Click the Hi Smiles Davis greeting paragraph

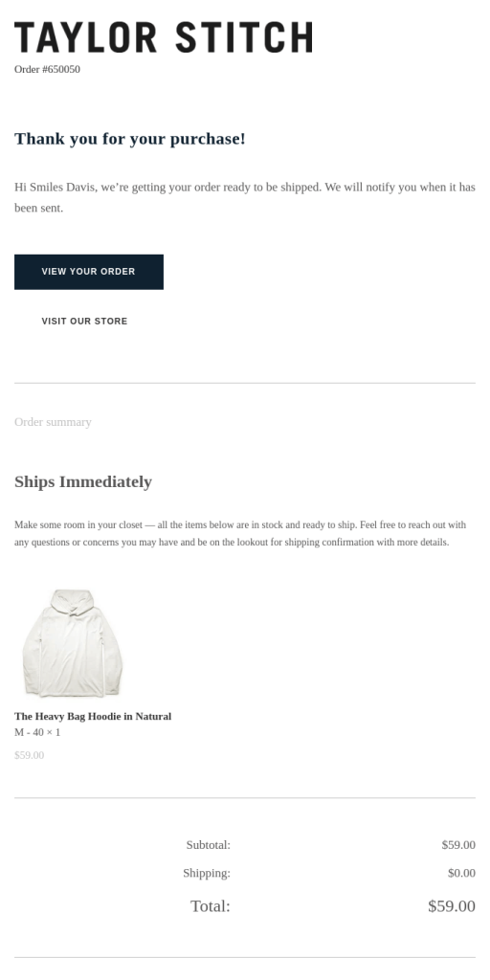(x=245, y=197)
